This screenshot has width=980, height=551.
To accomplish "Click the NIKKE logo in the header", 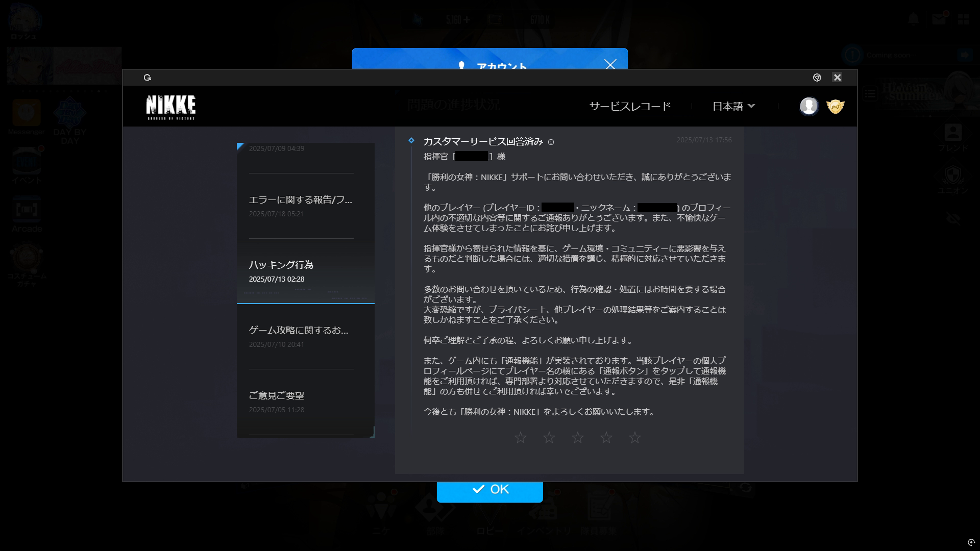I will [170, 107].
